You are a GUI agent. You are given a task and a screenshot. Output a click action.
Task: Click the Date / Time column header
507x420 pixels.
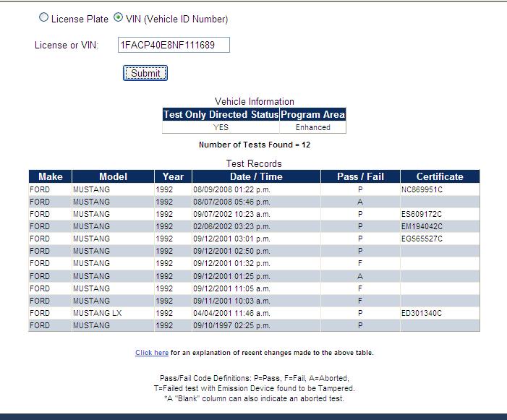pyautogui.click(x=256, y=176)
